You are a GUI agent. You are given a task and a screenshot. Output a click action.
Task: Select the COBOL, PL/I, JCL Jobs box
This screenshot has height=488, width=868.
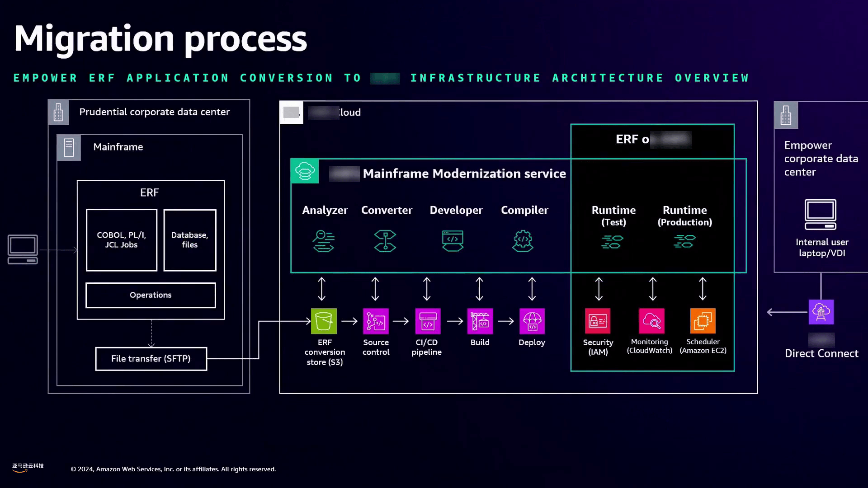122,240
